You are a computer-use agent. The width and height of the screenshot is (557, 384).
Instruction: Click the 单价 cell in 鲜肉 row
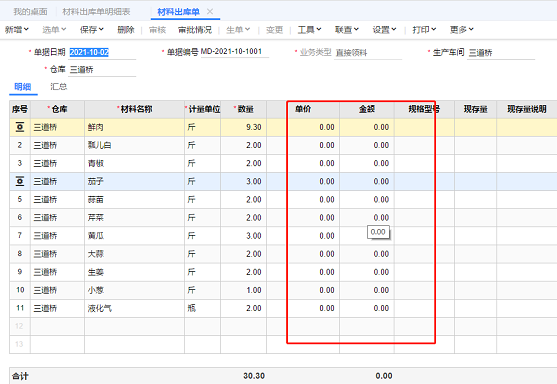tap(314, 127)
